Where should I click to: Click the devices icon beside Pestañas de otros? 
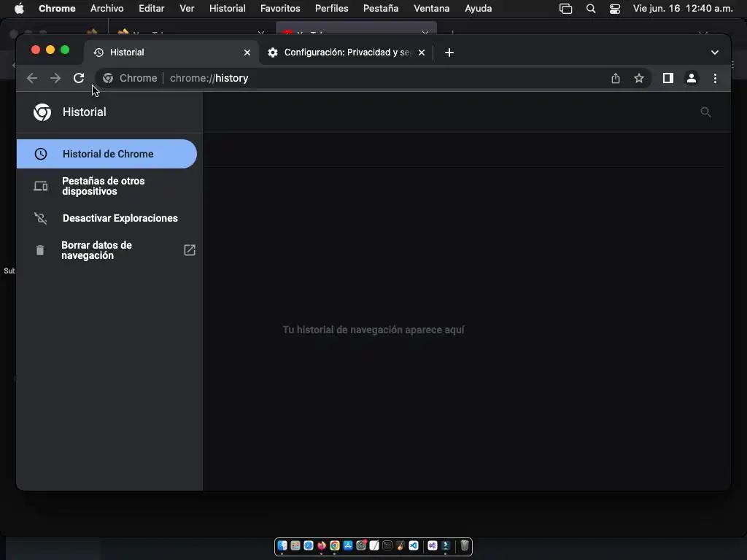click(x=41, y=186)
